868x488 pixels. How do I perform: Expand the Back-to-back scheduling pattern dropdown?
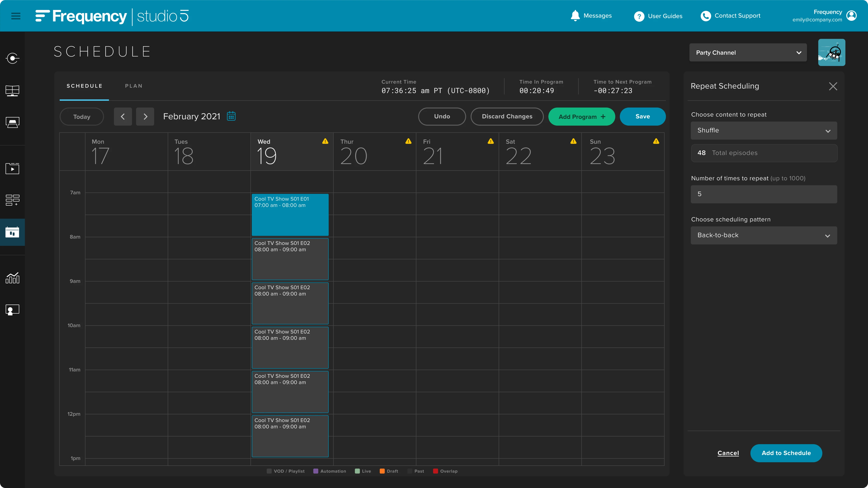(x=764, y=235)
